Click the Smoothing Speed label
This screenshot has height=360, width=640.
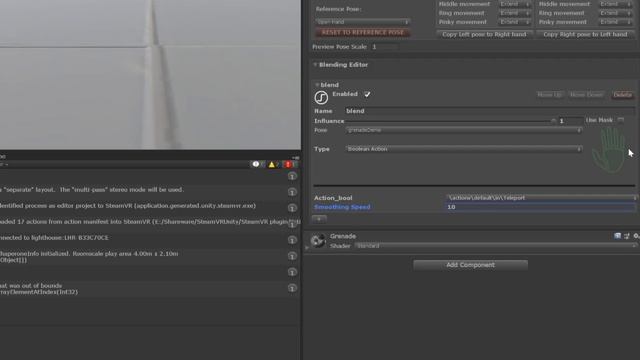342,207
